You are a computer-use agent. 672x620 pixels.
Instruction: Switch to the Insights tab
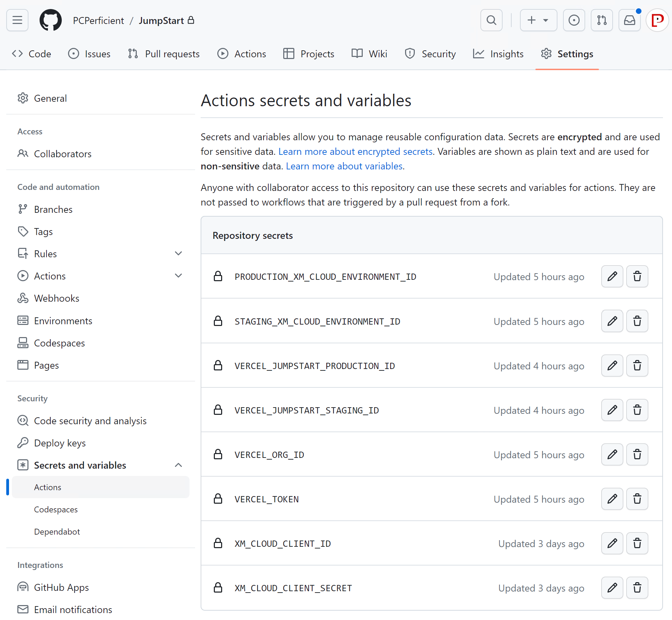(498, 54)
